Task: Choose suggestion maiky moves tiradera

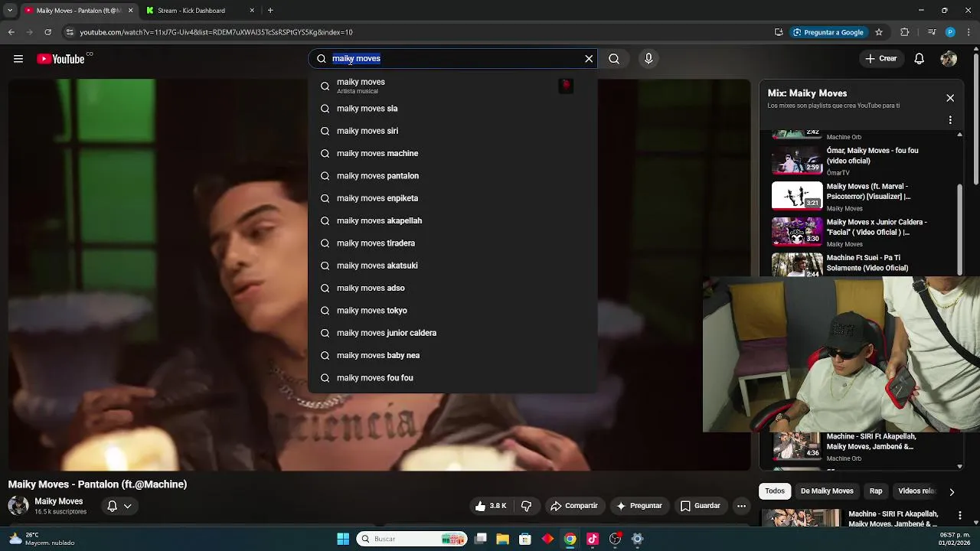Action: pyautogui.click(x=452, y=243)
